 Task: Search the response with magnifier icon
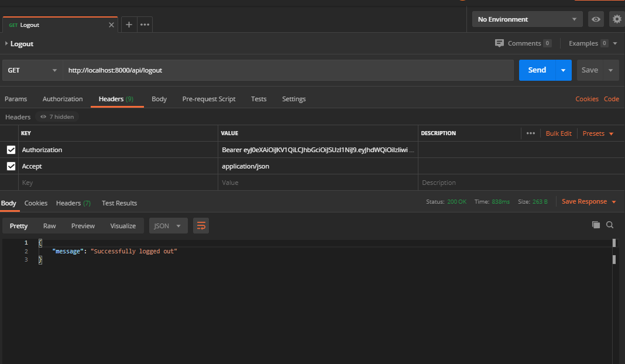click(x=609, y=225)
